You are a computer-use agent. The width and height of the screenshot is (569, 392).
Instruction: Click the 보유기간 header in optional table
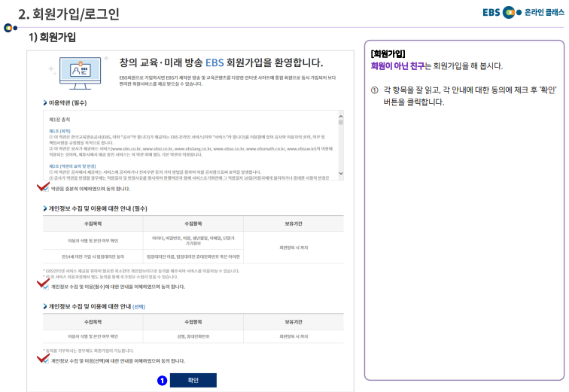point(294,322)
